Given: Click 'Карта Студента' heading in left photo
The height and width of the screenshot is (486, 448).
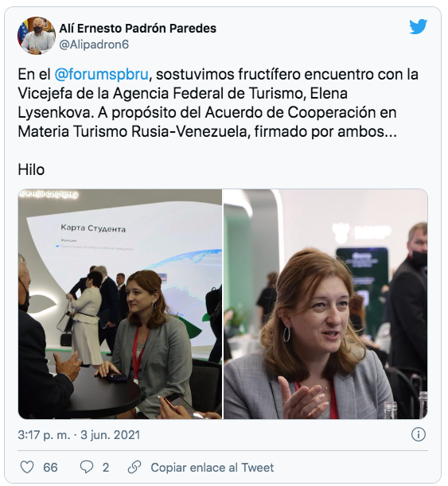Looking at the screenshot, I should click(93, 228).
